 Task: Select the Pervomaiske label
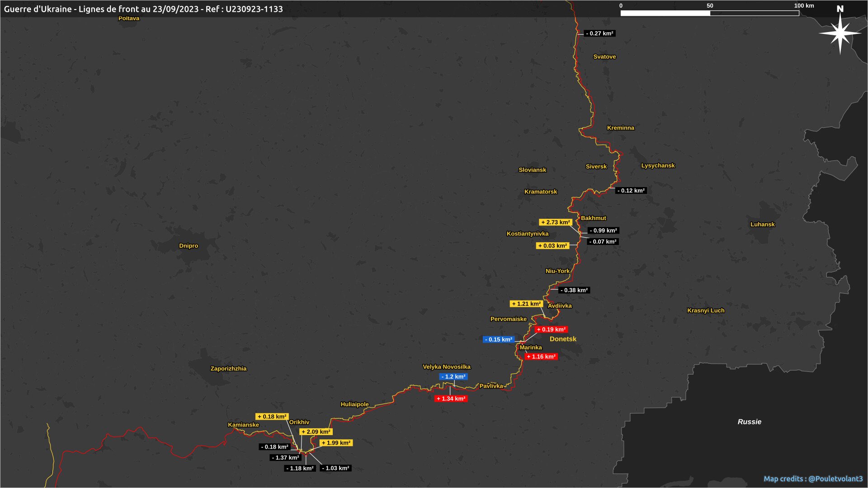point(508,319)
